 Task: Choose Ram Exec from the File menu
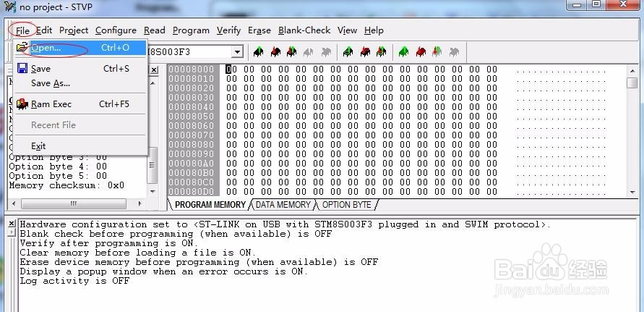pos(80,104)
